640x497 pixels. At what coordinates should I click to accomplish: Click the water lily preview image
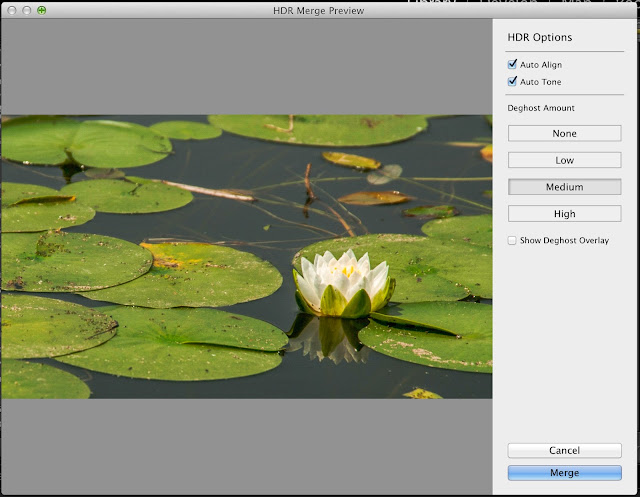247,257
